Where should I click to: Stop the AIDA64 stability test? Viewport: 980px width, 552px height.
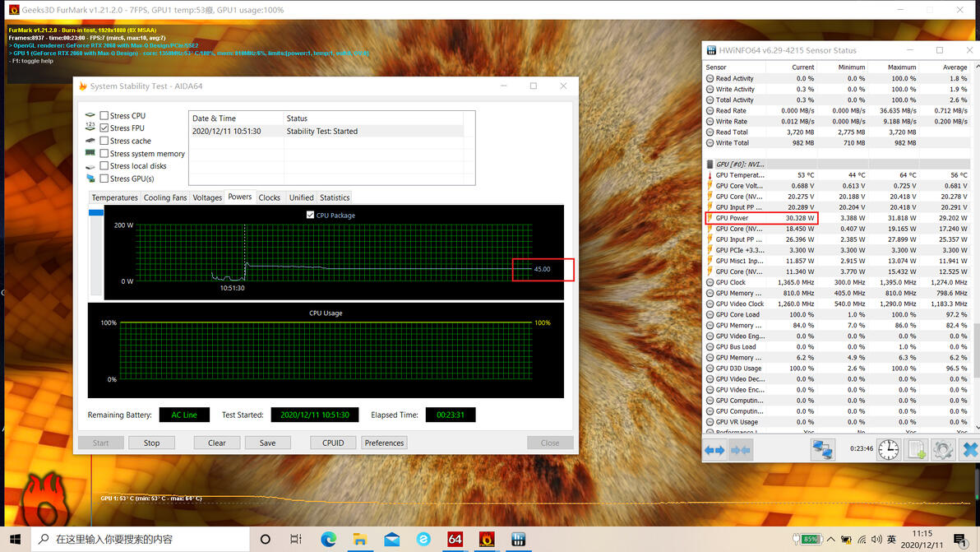pyautogui.click(x=151, y=443)
